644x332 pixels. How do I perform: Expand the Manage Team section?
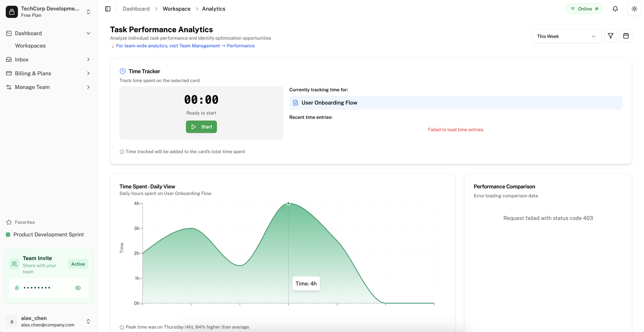pyautogui.click(x=88, y=87)
